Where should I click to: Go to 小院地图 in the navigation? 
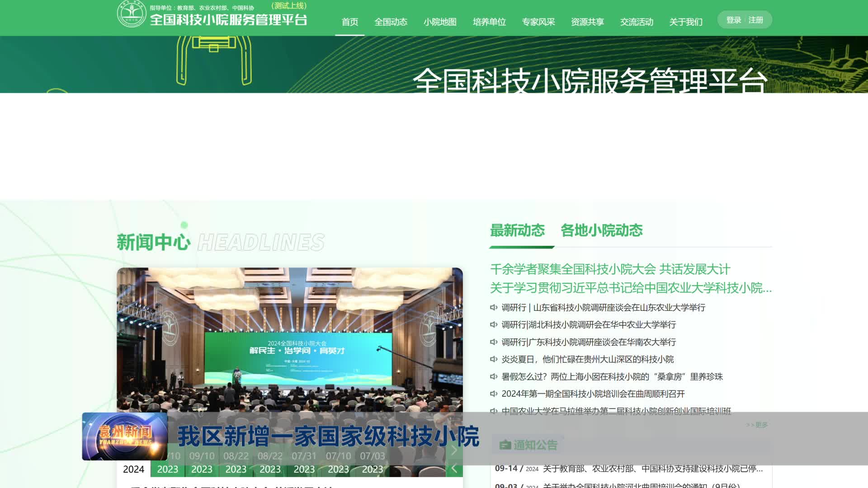coord(440,22)
